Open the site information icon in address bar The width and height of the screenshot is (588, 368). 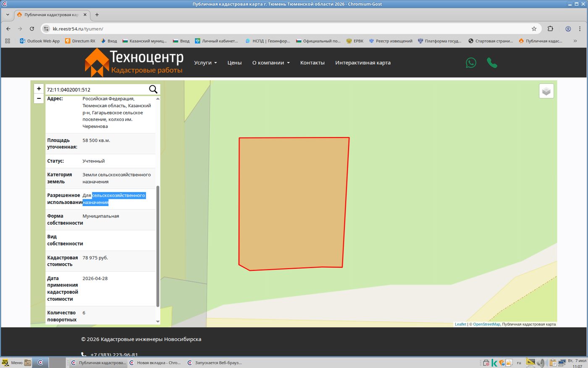coord(46,29)
